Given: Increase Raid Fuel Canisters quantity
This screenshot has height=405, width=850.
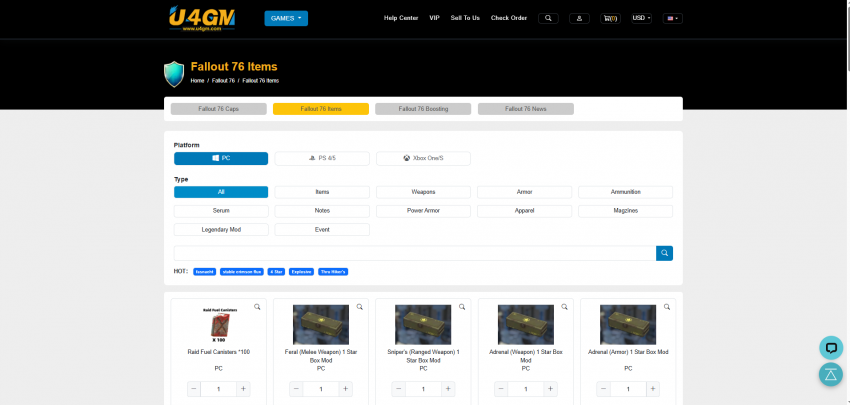Looking at the screenshot, I should tap(244, 389).
